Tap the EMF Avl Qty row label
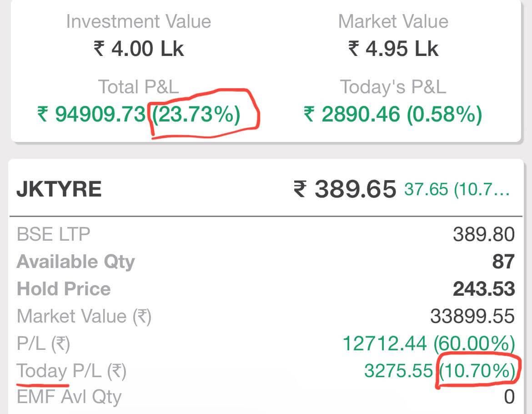The image size is (532, 414). [x=69, y=397]
